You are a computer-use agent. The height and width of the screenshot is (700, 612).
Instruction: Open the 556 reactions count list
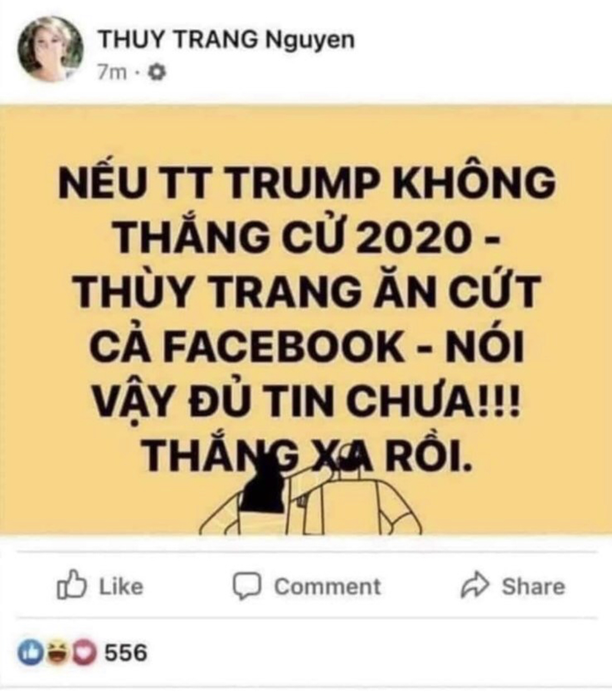point(126,652)
